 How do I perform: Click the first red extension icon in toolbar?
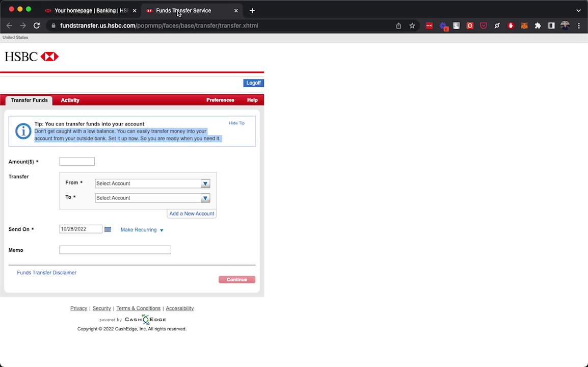click(429, 25)
